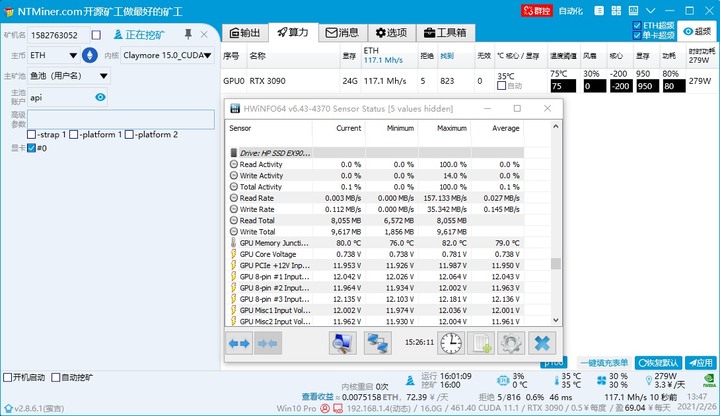
Task: Open the 鱼池 mining pool dropdown
Action: pyautogui.click(x=69, y=76)
